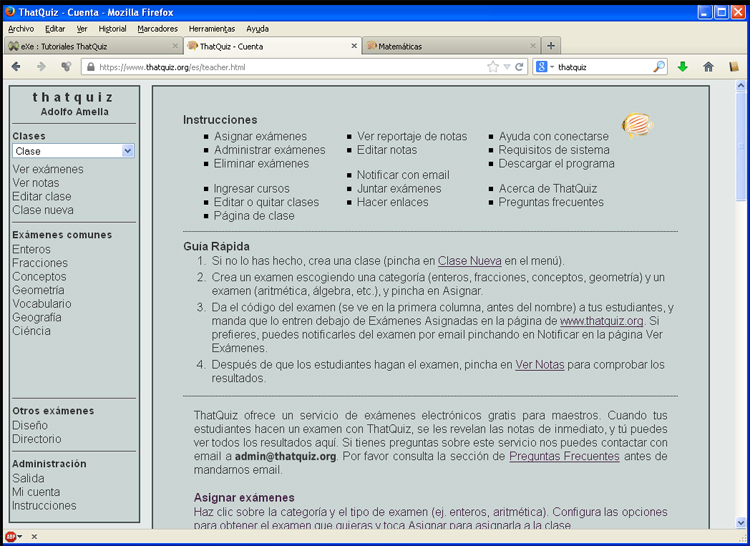Close the add-on bar with X
The height and width of the screenshot is (546, 750).
tap(34, 536)
